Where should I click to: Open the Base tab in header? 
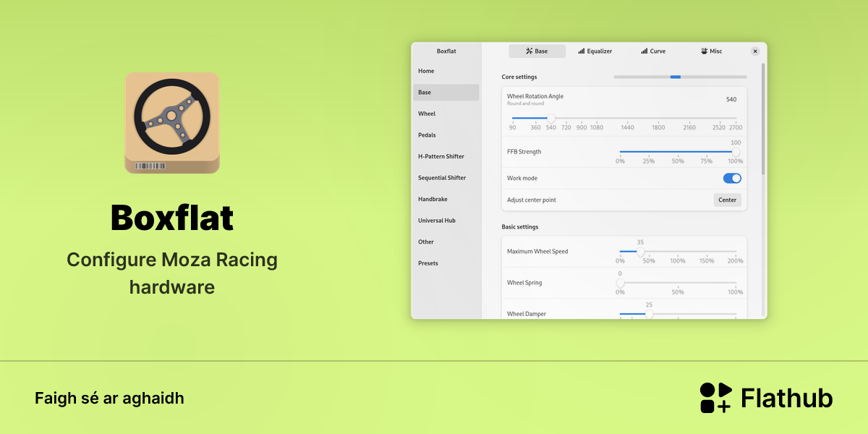click(x=537, y=51)
